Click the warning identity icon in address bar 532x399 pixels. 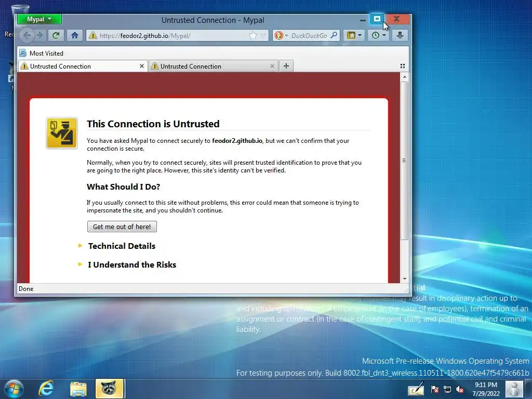pos(92,35)
